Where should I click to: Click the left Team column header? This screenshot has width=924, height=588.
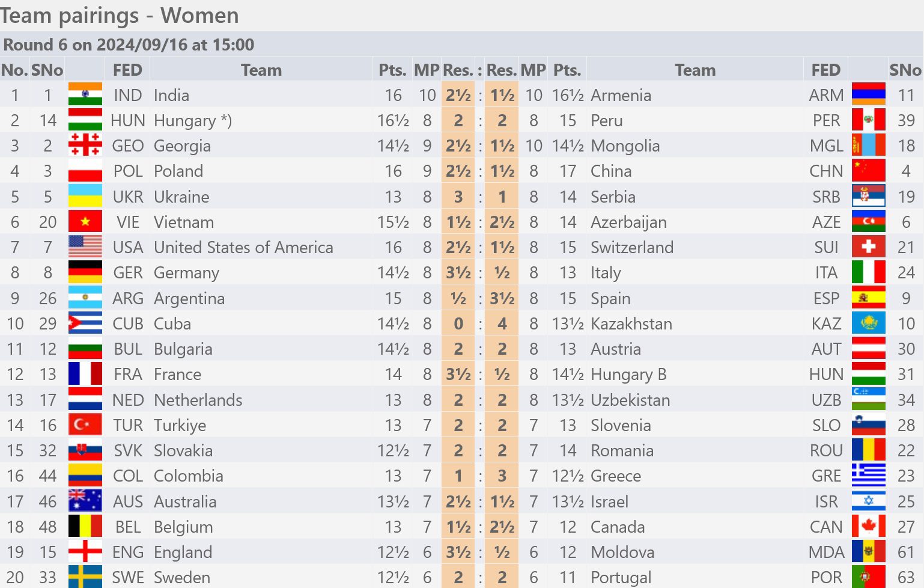pos(261,70)
